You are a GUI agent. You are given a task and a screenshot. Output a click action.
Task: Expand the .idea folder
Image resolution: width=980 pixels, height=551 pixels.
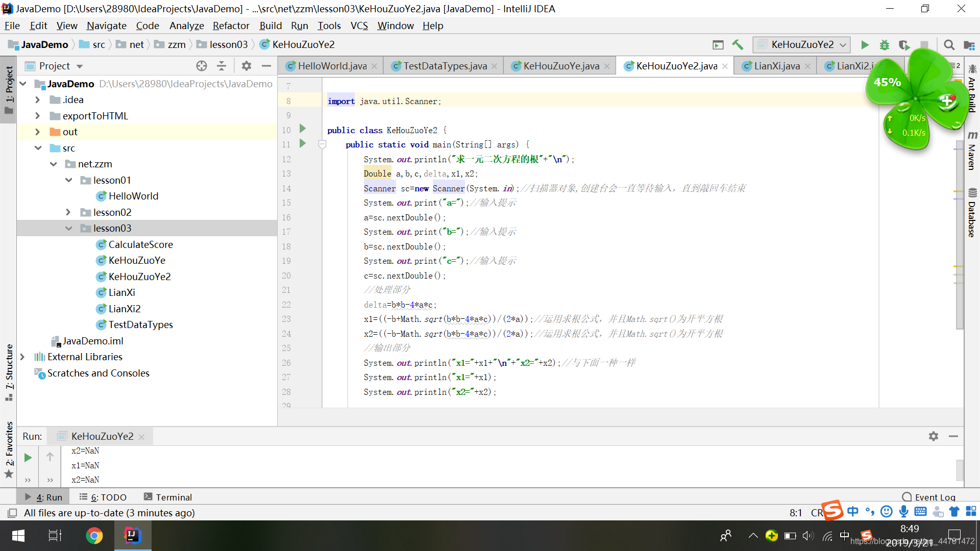click(38, 100)
